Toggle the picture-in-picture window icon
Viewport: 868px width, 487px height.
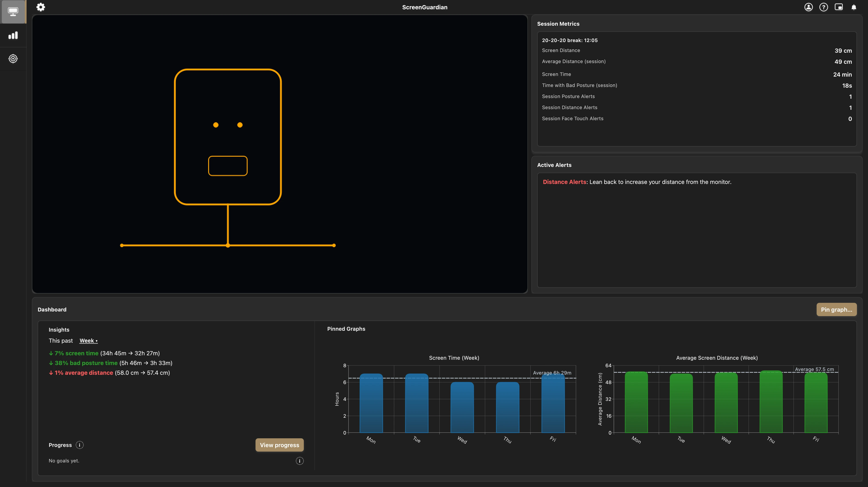839,7
